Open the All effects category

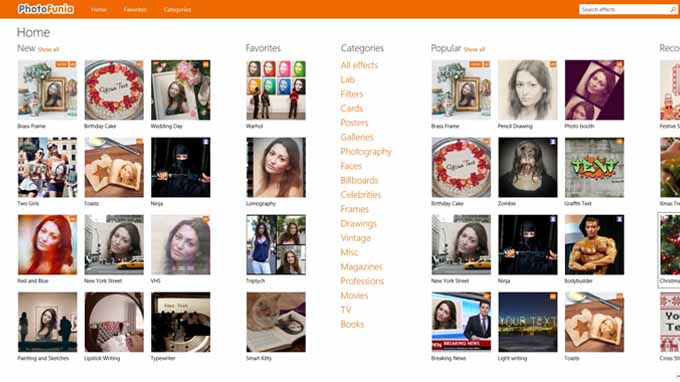click(359, 65)
